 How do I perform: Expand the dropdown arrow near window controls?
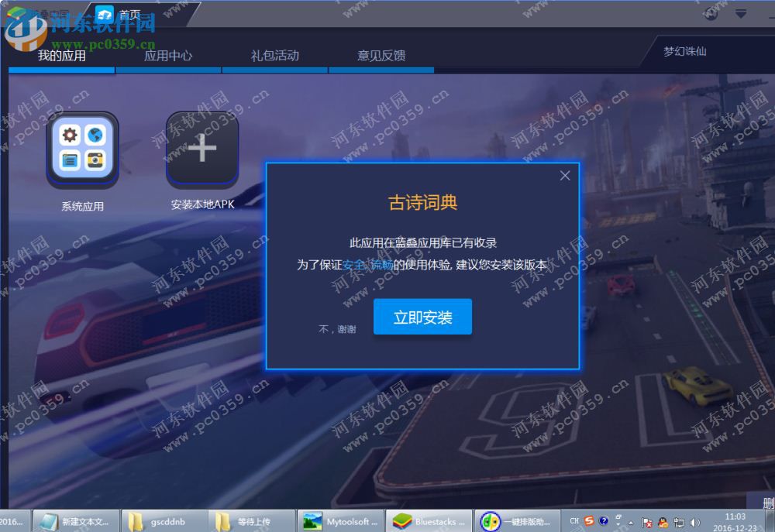[740, 14]
